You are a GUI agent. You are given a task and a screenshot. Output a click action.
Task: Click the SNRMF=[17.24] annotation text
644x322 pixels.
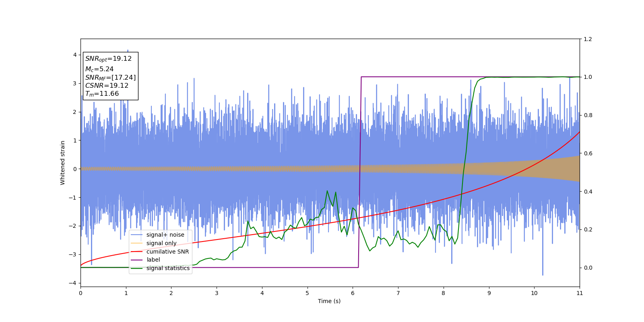[110, 77]
